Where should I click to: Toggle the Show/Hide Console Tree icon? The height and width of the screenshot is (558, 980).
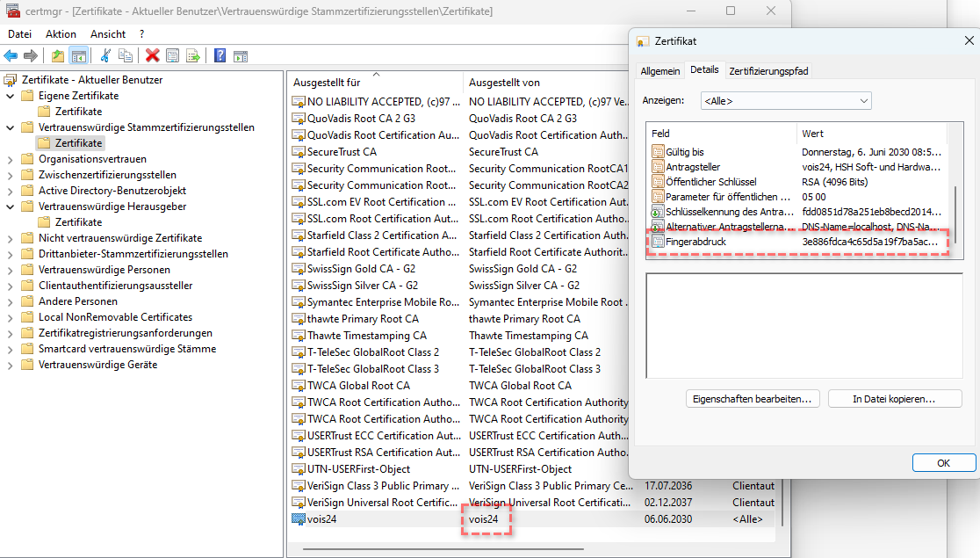coord(79,55)
